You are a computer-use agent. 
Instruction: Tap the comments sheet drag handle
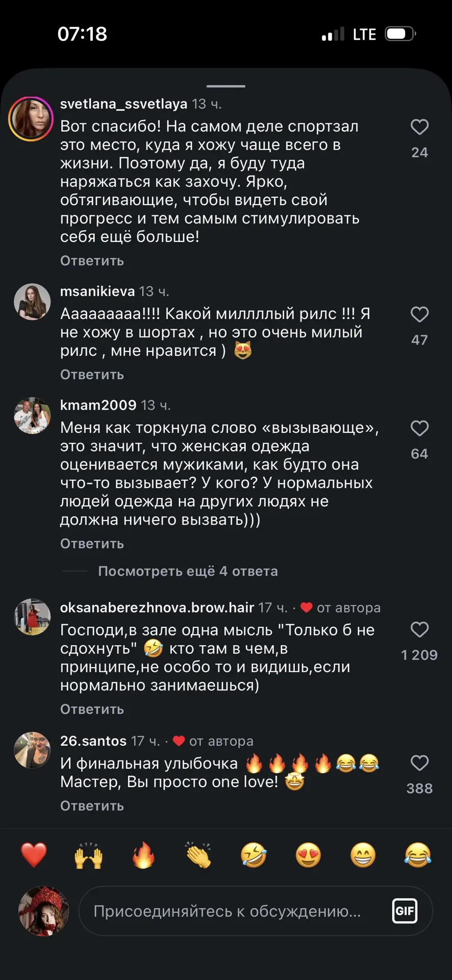226,86
